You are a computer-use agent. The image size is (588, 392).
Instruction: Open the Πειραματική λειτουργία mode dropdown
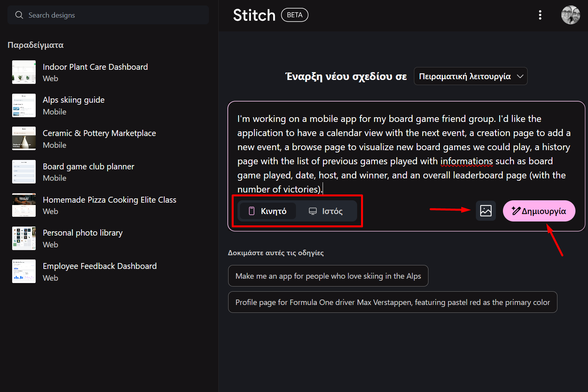tap(470, 76)
